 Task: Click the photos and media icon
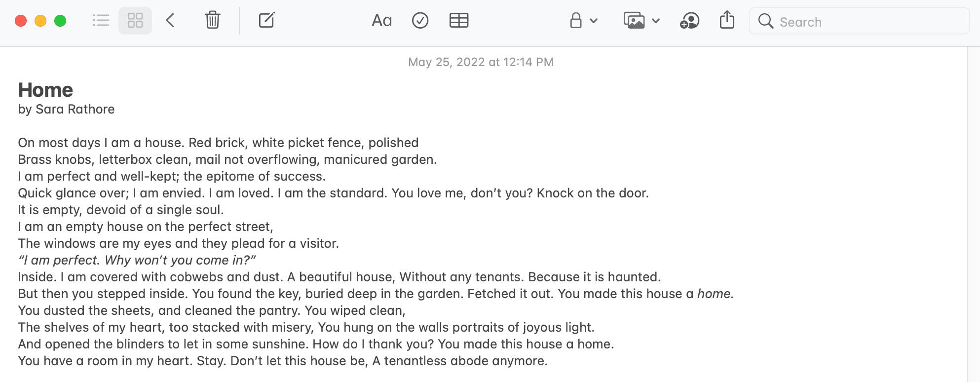point(634,21)
